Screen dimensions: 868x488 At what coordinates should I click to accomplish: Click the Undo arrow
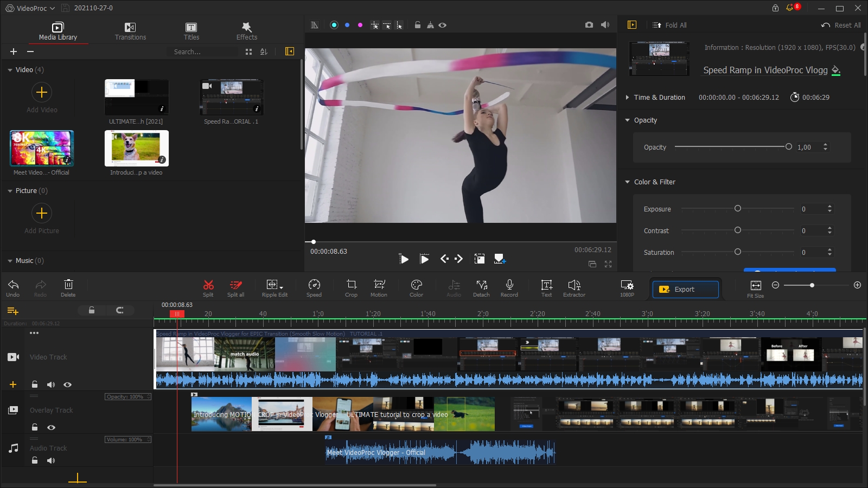13,288
